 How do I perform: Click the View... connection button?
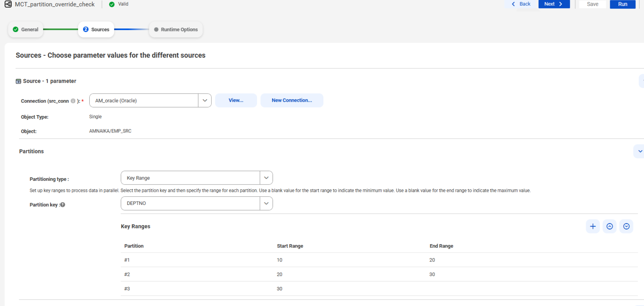coord(236,100)
